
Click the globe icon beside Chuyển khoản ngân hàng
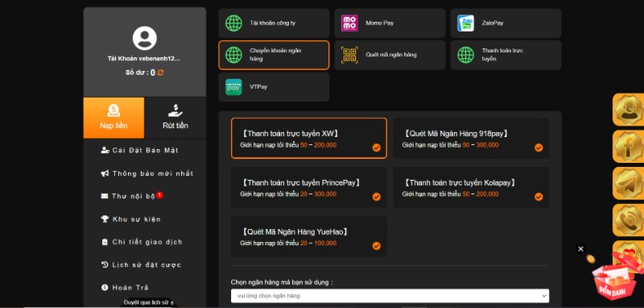(233, 55)
